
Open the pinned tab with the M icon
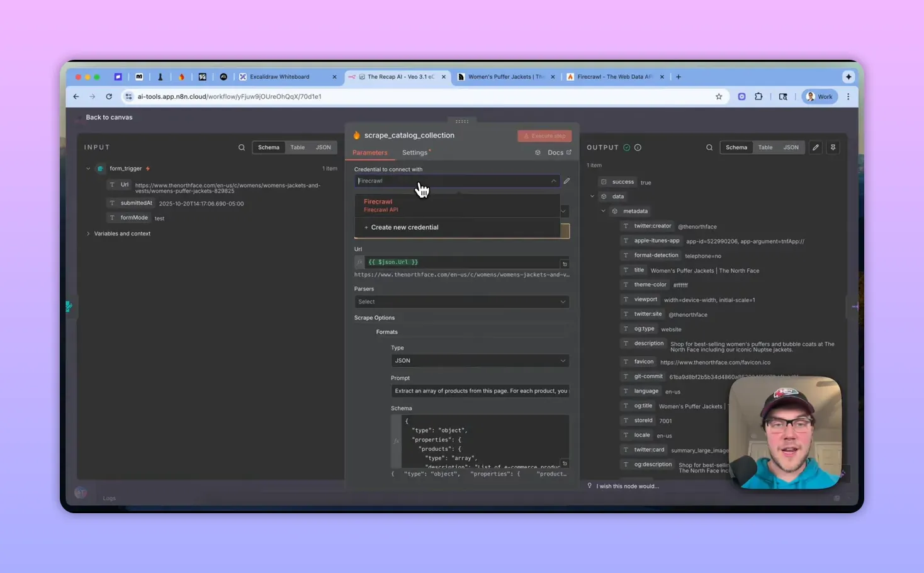[x=139, y=77]
